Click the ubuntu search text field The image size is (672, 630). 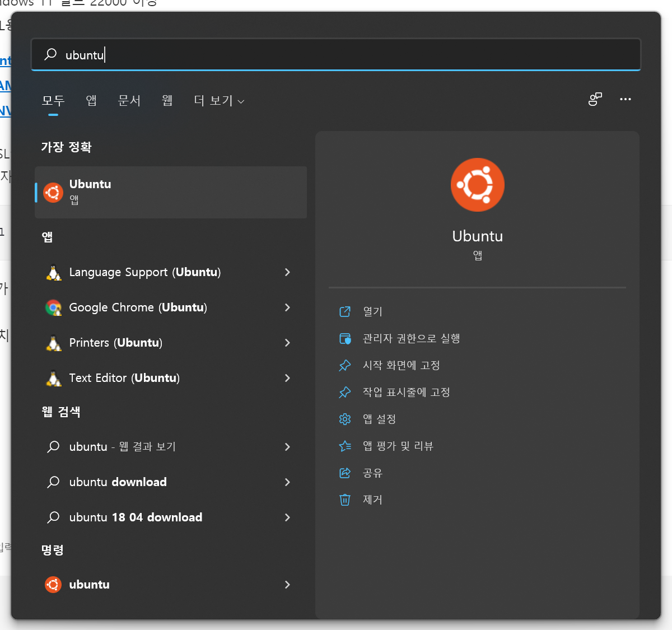coord(336,54)
